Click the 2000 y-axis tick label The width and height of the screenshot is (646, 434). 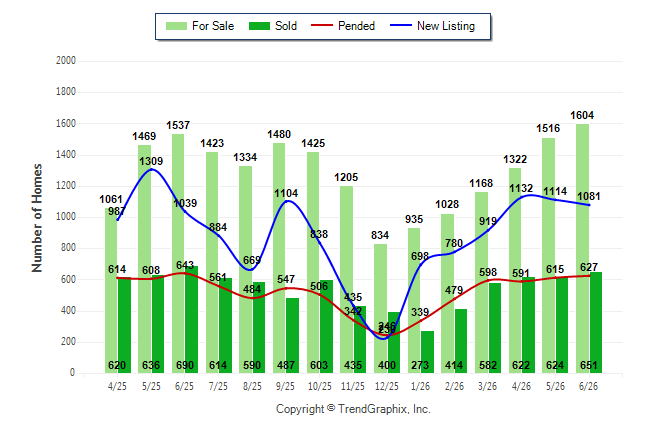point(66,61)
